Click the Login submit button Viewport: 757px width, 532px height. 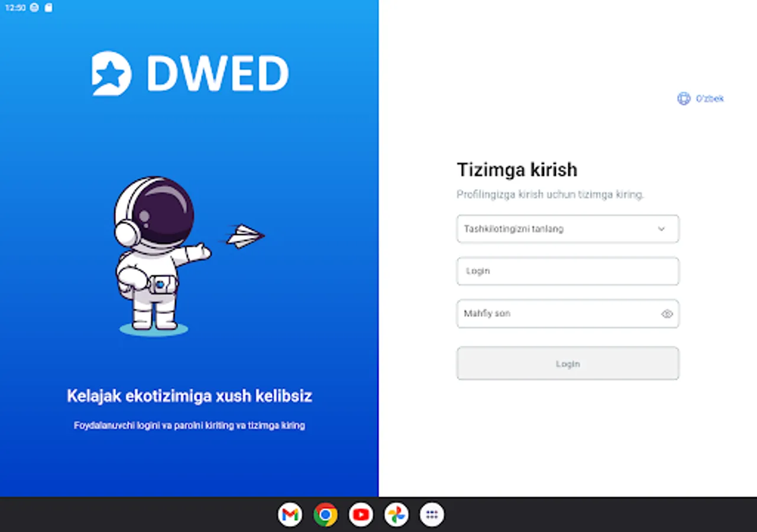568,364
